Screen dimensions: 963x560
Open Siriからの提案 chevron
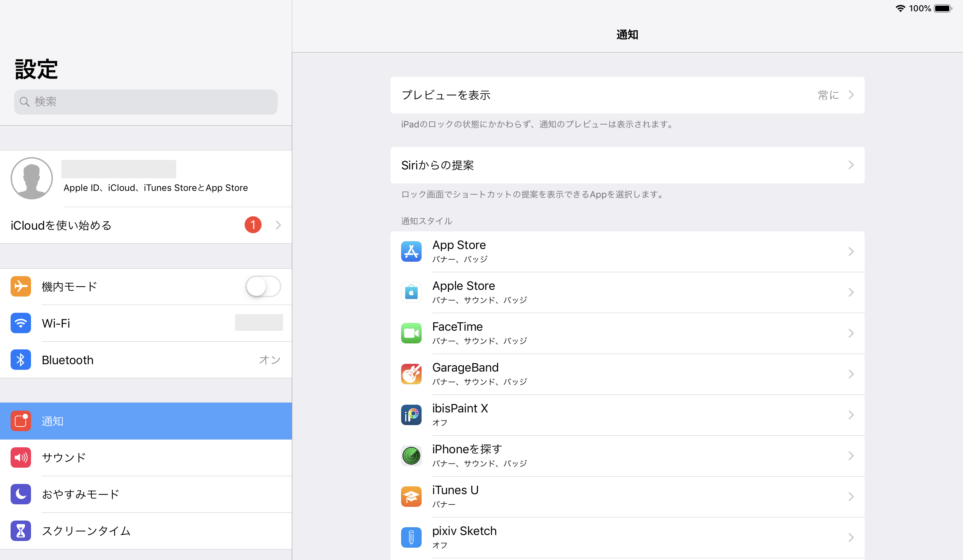[x=851, y=165]
